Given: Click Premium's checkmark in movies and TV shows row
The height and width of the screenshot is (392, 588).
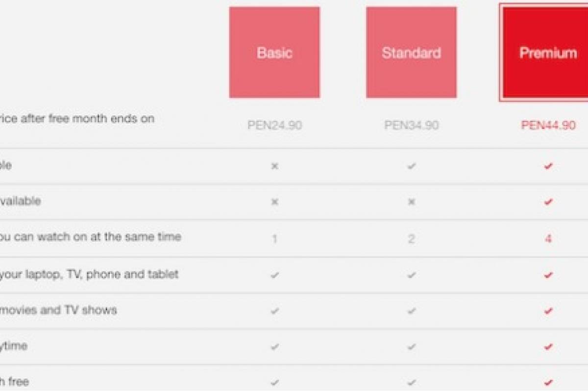Looking at the screenshot, I should click(548, 311).
